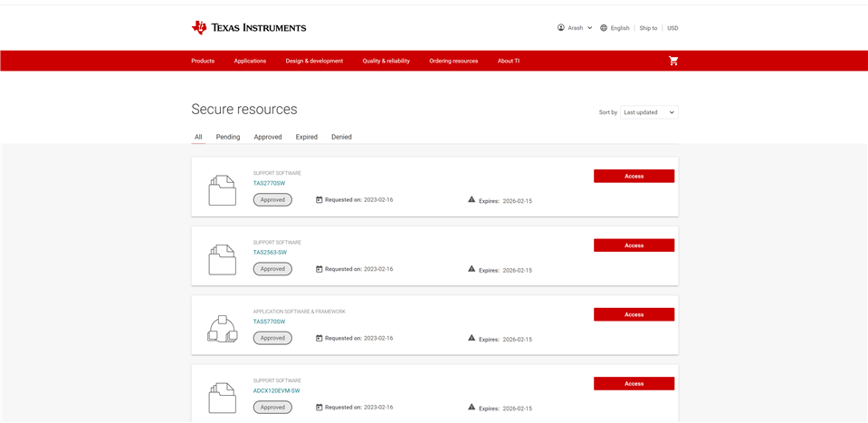Click the TAS5770SW application framework icon
868x423 pixels.
pyautogui.click(x=222, y=329)
